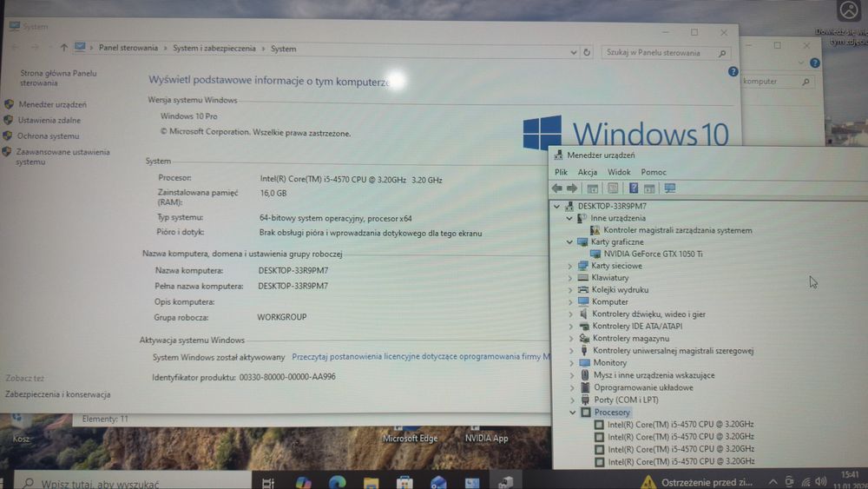This screenshot has width=868, height=489.
Task: Open help icon in System window
Action: (x=733, y=71)
